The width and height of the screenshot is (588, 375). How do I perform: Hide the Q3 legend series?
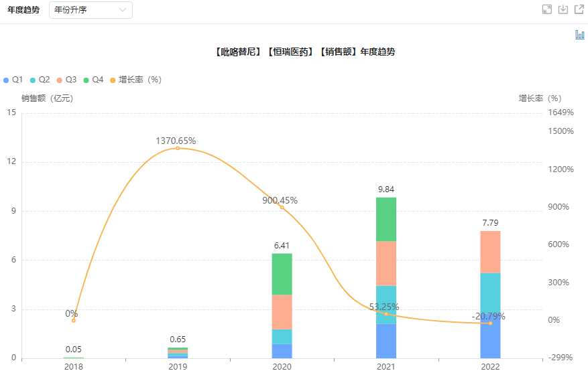pyautogui.click(x=67, y=80)
